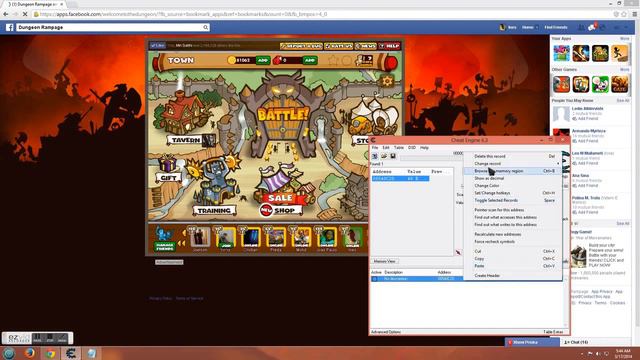
Task: Choose Create Header
Action: pos(512,276)
